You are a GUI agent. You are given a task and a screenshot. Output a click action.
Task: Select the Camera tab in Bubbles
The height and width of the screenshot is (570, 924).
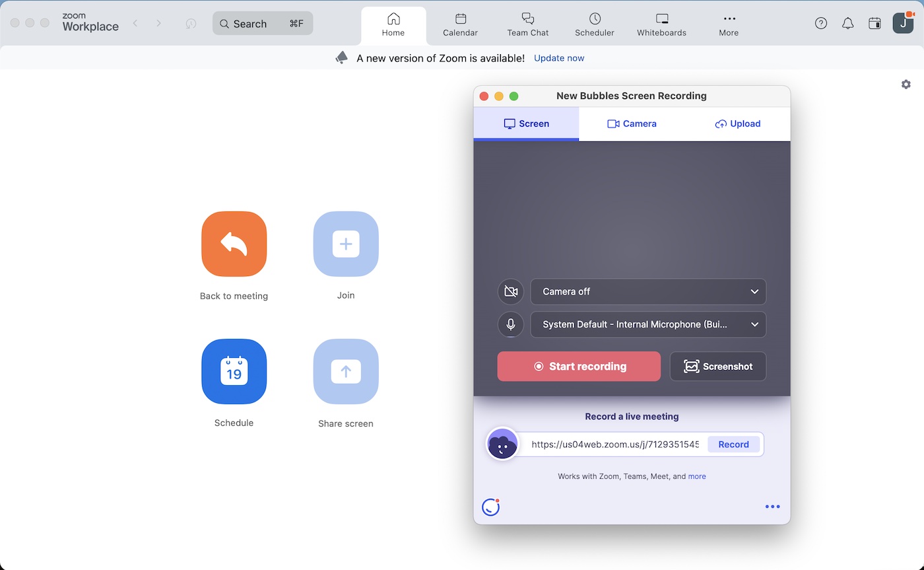click(632, 124)
